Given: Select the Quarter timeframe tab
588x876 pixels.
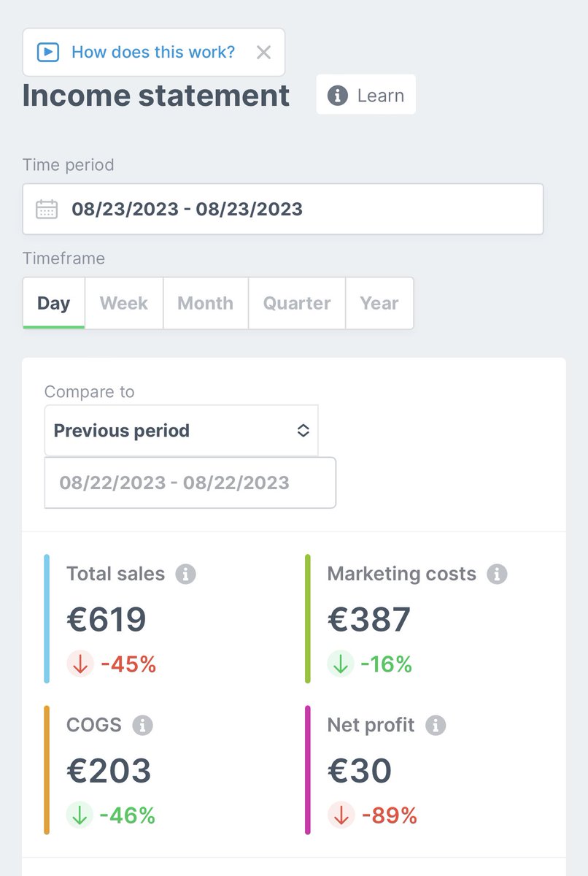Looking at the screenshot, I should point(297,303).
